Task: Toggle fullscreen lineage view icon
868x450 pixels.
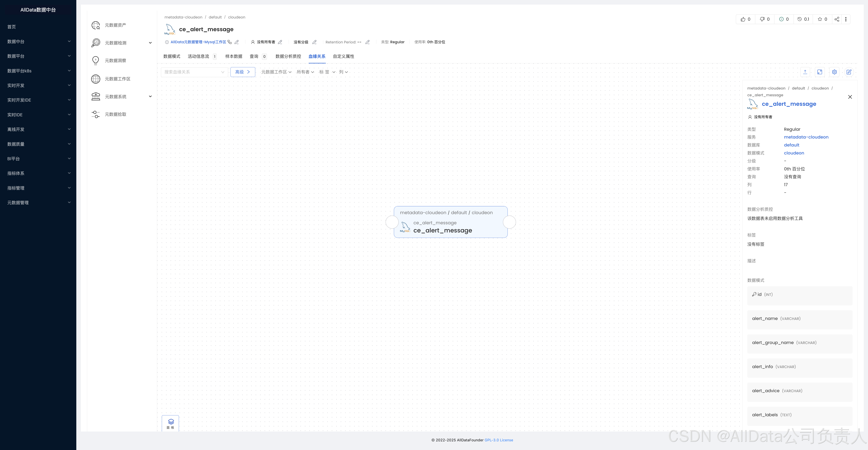Action: coord(819,72)
